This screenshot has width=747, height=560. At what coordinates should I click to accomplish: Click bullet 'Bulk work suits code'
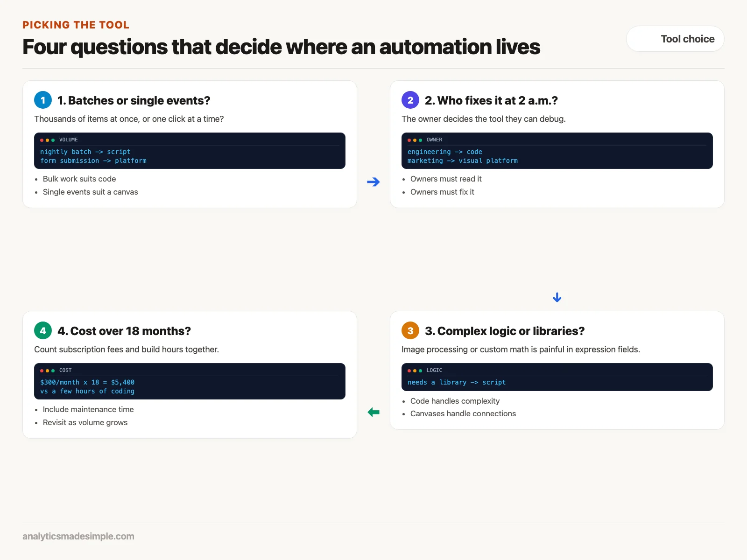(79, 179)
